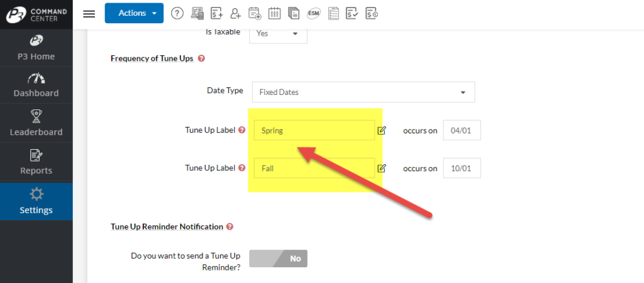Click the Spring Tune Up Label field
Image resolution: width=644 pixels, height=283 pixels.
[314, 131]
